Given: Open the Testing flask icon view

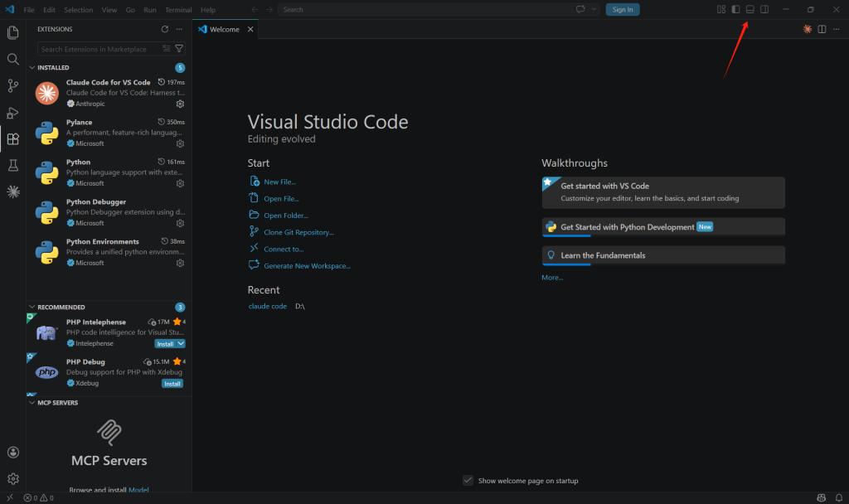Looking at the screenshot, I should (12, 166).
